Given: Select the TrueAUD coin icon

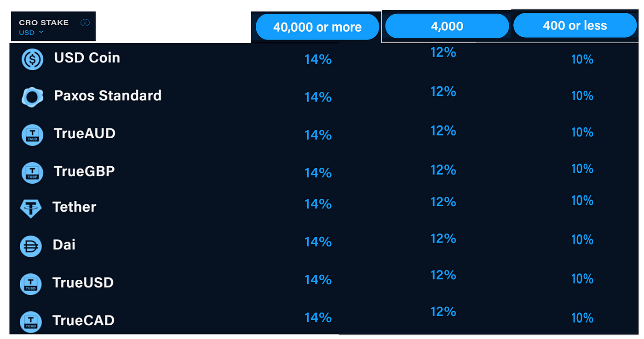Looking at the screenshot, I should [x=32, y=135].
